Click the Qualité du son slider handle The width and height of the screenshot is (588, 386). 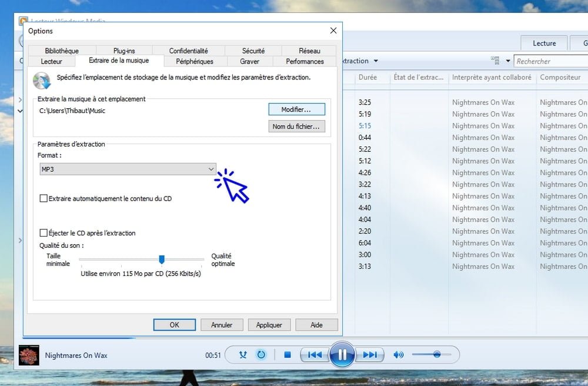tap(162, 259)
